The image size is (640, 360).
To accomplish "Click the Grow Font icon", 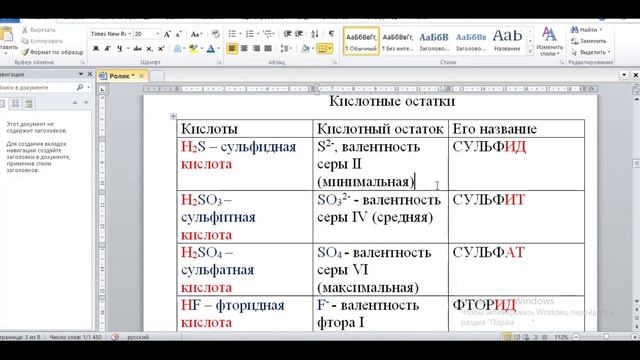I will pyautogui.click(x=167, y=34).
